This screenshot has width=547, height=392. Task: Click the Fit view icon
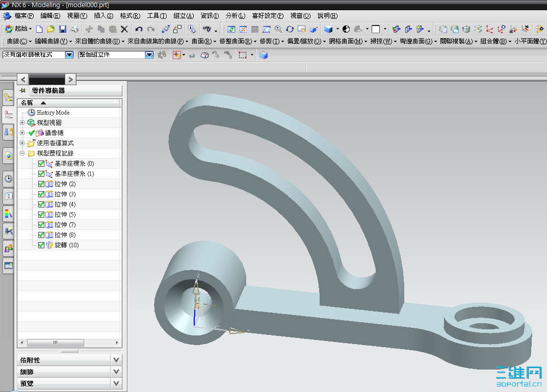click(243, 29)
